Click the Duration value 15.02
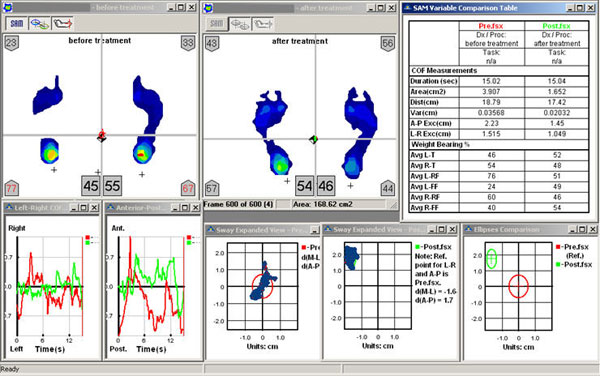 tap(491, 81)
